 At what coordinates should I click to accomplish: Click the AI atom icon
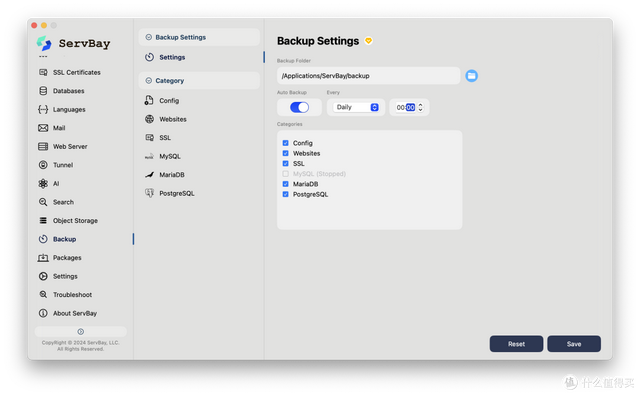(x=43, y=183)
